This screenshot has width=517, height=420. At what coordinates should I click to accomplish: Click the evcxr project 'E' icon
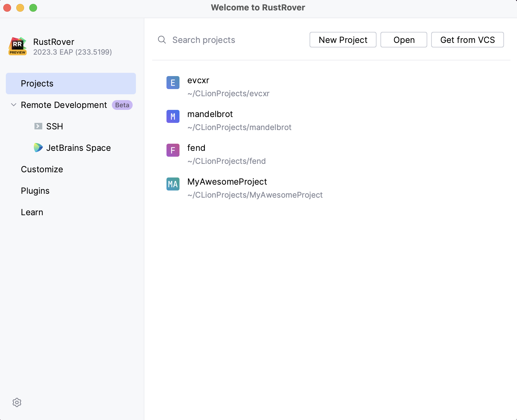point(173,83)
